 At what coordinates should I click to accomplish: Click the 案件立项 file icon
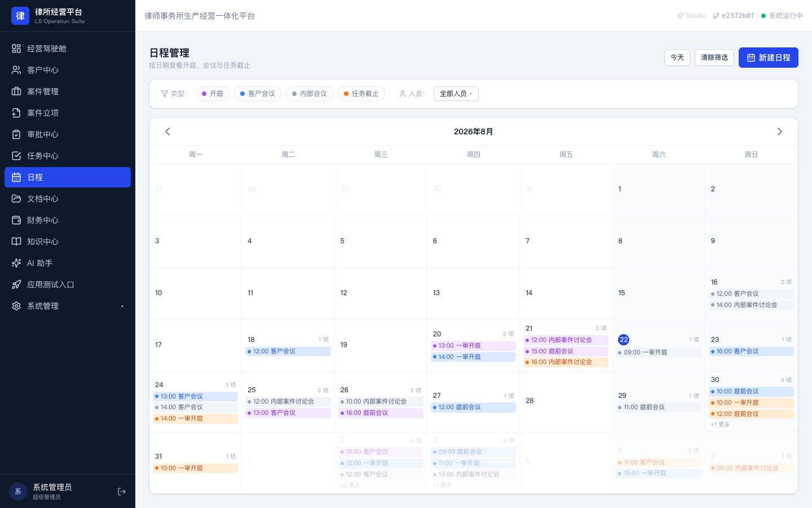(16, 113)
